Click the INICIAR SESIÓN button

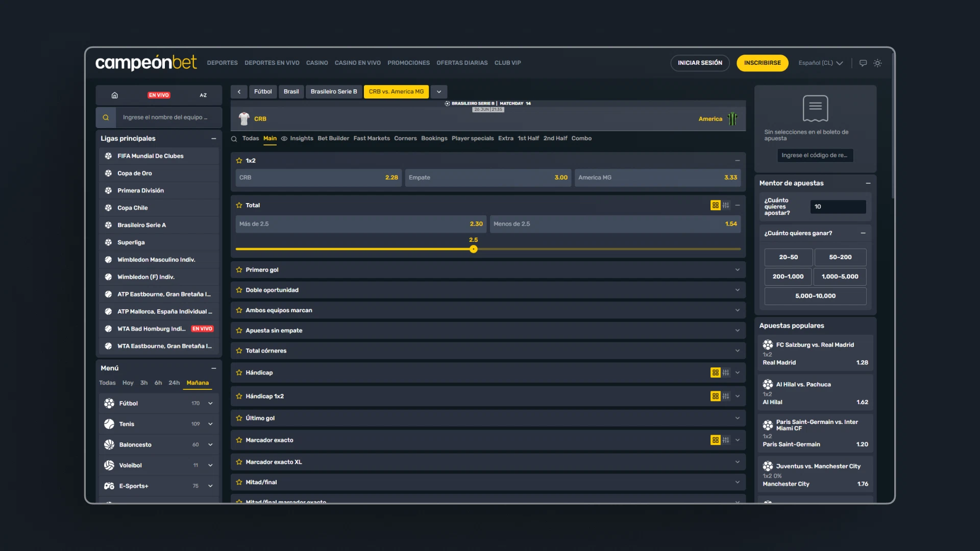700,63
